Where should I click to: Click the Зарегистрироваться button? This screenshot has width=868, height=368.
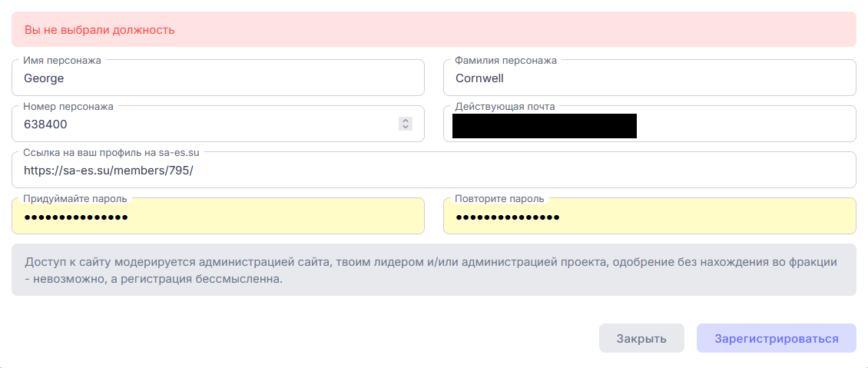pyautogui.click(x=776, y=338)
